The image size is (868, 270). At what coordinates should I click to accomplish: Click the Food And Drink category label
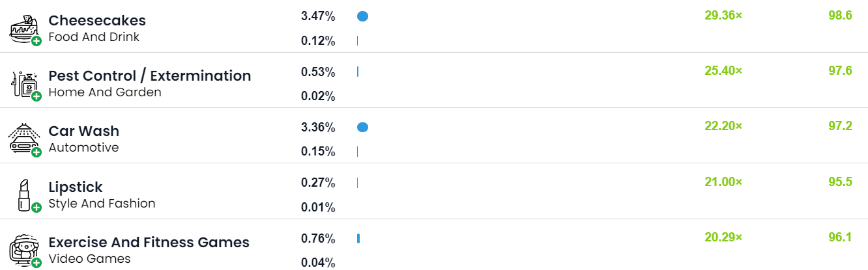pyautogui.click(x=94, y=37)
